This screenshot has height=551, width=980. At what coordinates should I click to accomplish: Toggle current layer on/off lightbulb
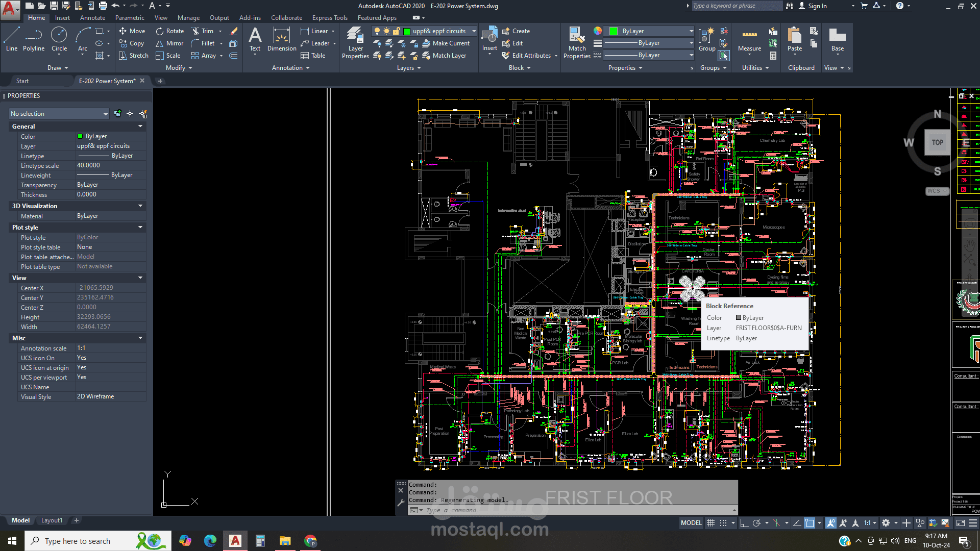pos(377,31)
